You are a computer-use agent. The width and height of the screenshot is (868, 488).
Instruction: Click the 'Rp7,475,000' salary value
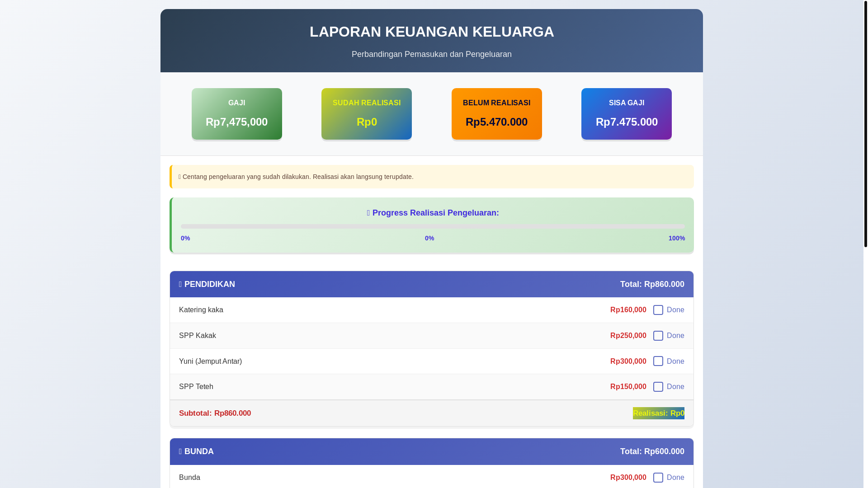coord(237,122)
